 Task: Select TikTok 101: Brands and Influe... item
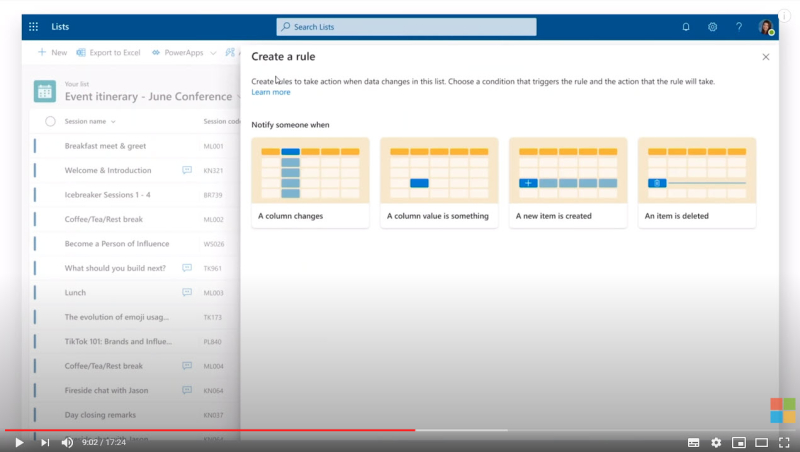click(x=118, y=342)
